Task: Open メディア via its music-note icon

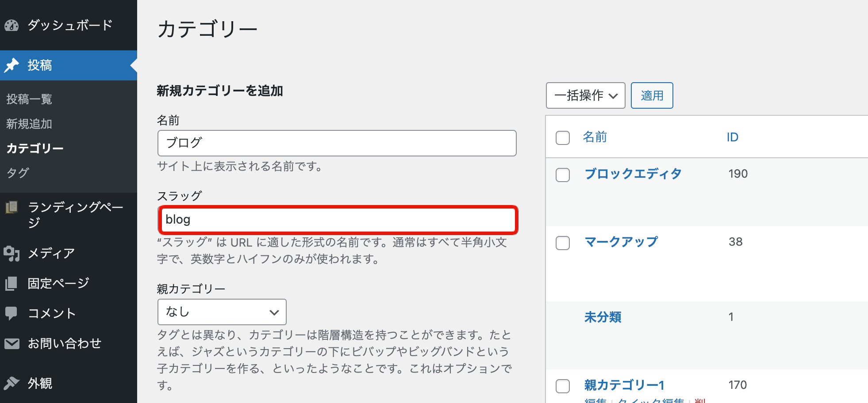Action: click(12, 253)
